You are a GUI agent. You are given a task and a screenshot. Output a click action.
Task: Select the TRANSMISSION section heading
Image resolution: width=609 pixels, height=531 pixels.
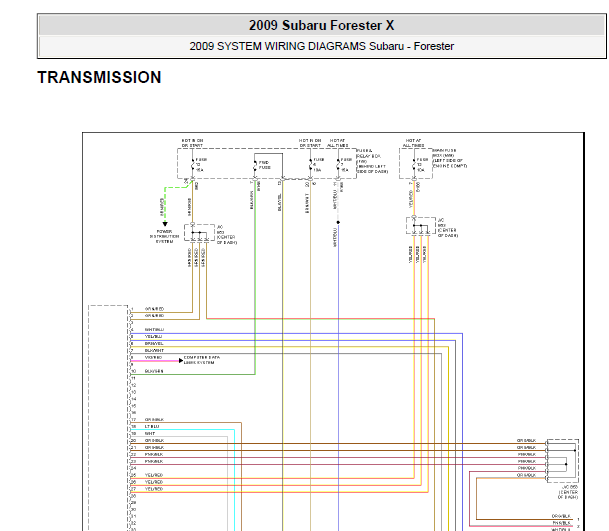tap(99, 77)
